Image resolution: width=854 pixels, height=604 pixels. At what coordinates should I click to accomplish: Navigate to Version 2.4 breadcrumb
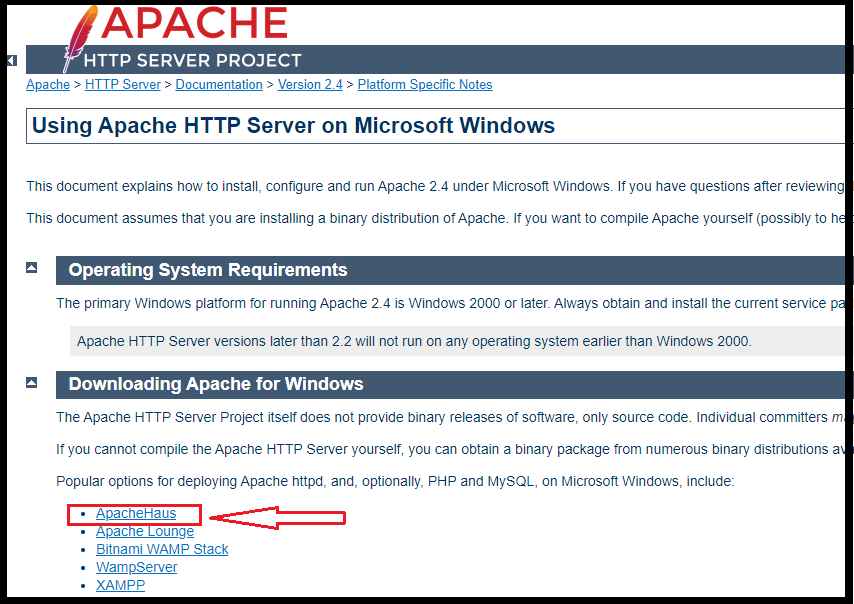click(310, 84)
